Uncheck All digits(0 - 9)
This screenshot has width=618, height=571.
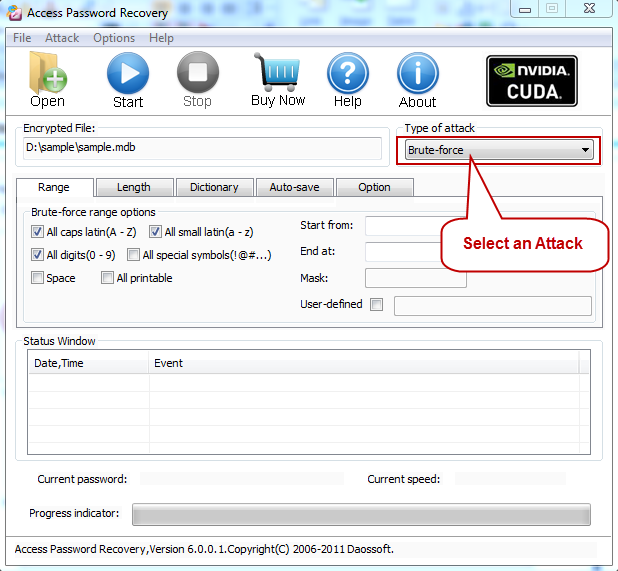(37, 255)
